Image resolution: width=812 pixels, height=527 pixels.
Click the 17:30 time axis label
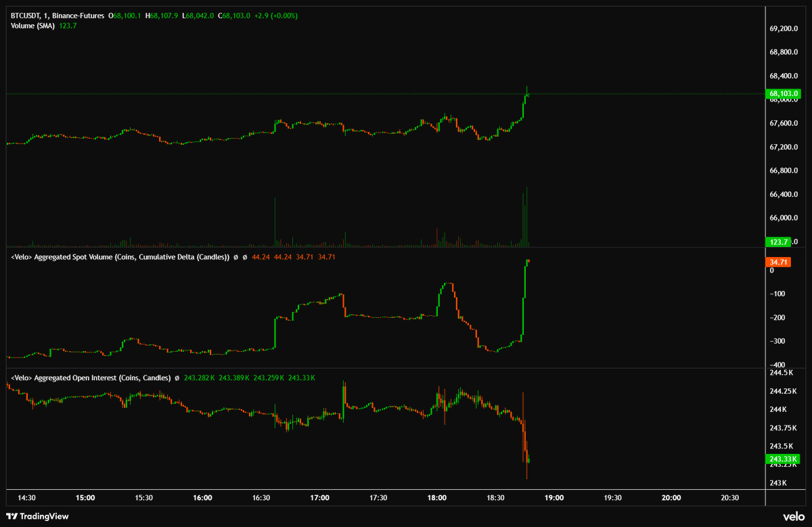(x=378, y=498)
